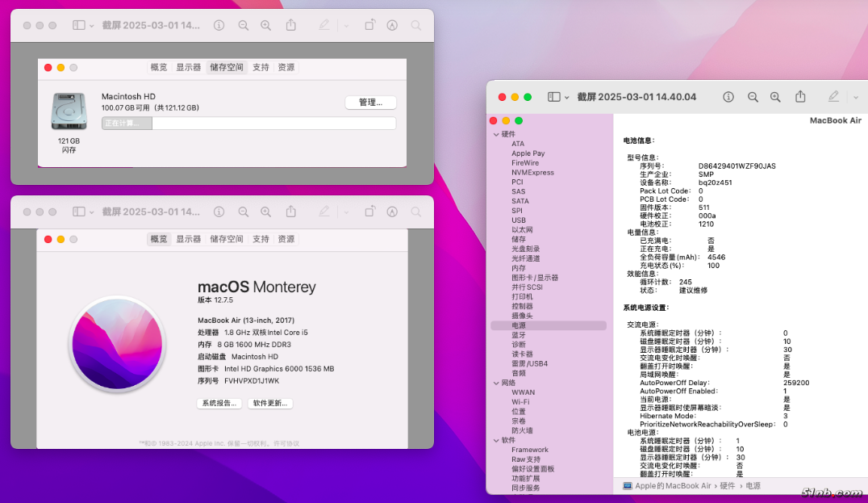Collapse the 硬件 section in the sidebar tree

click(496, 134)
